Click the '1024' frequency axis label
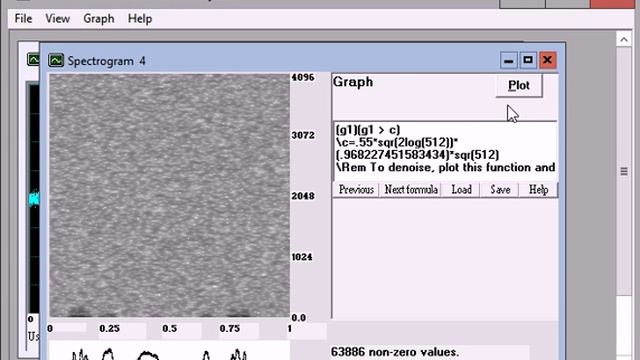The height and width of the screenshot is (360, 640). pos(302,257)
